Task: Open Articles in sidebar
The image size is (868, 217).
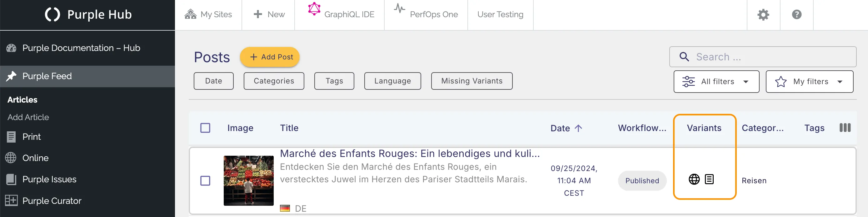Action: click(x=22, y=100)
